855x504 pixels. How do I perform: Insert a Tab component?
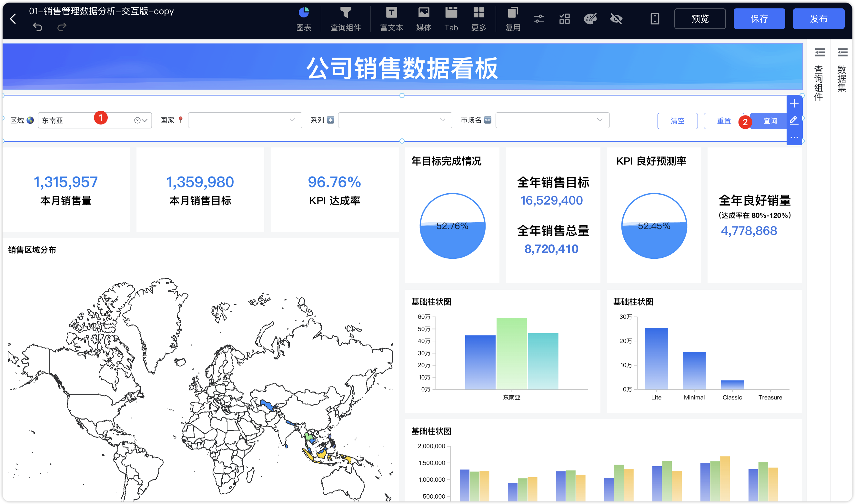(451, 19)
